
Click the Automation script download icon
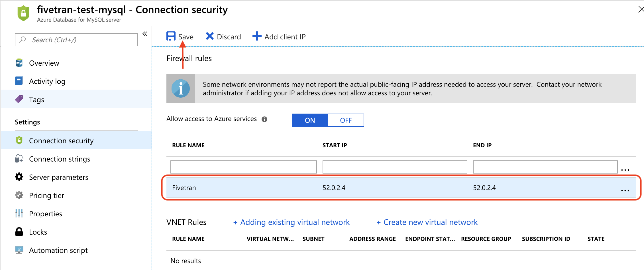(19, 250)
